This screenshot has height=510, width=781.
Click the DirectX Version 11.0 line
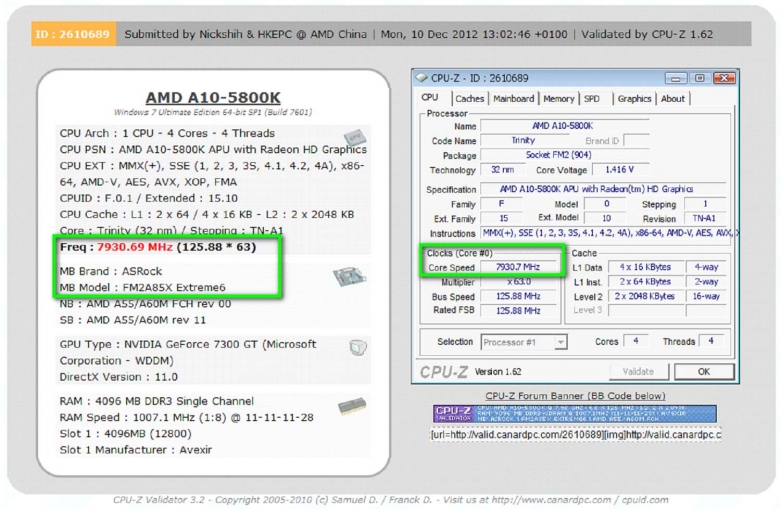click(119, 377)
